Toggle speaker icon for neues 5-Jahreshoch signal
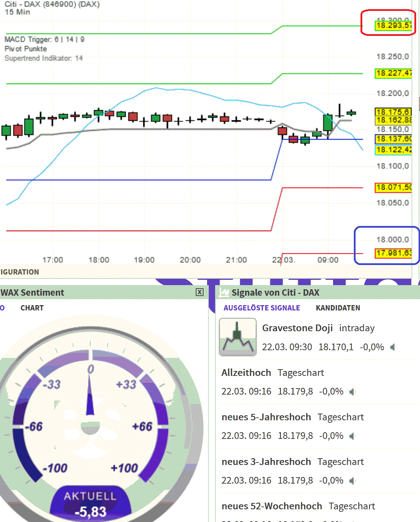 coord(352,436)
